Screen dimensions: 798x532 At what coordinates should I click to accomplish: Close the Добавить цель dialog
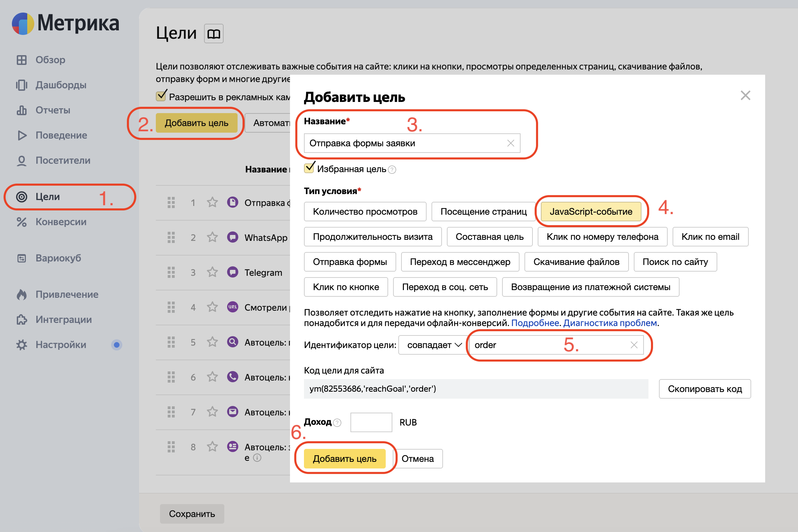click(x=746, y=95)
